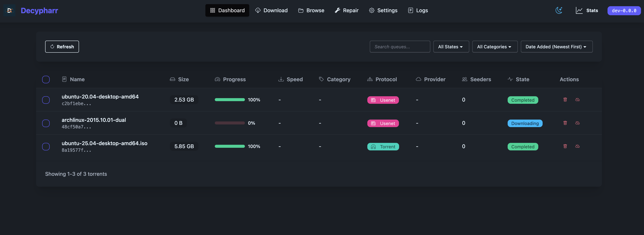
Task: Select the archlinux-2015.10.01-dual row checkbox
Action: [46, 123]
